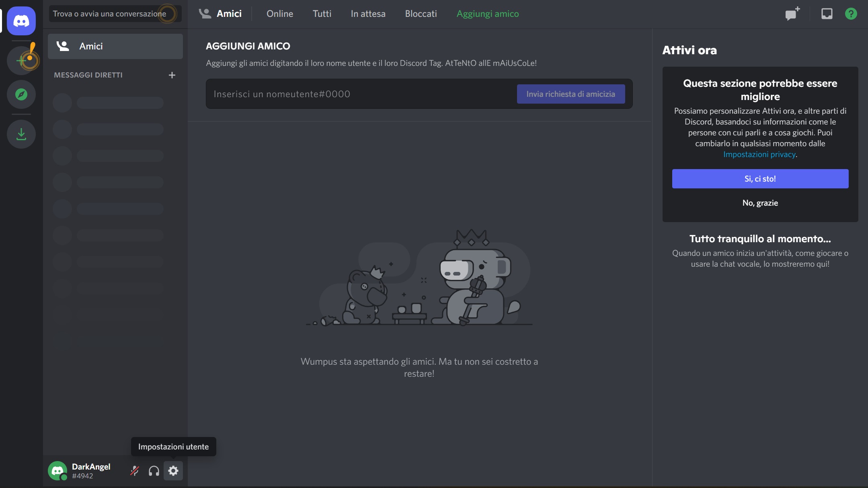Switch to the In attesa tab
This screenshot has width=868, height=488.
[x=368, y=14]
